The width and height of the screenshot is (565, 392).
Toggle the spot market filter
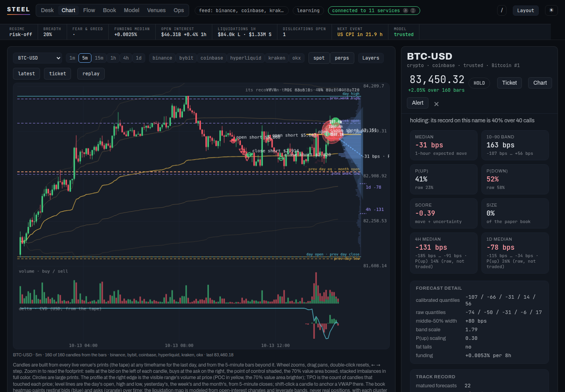(x=319, y=58)
